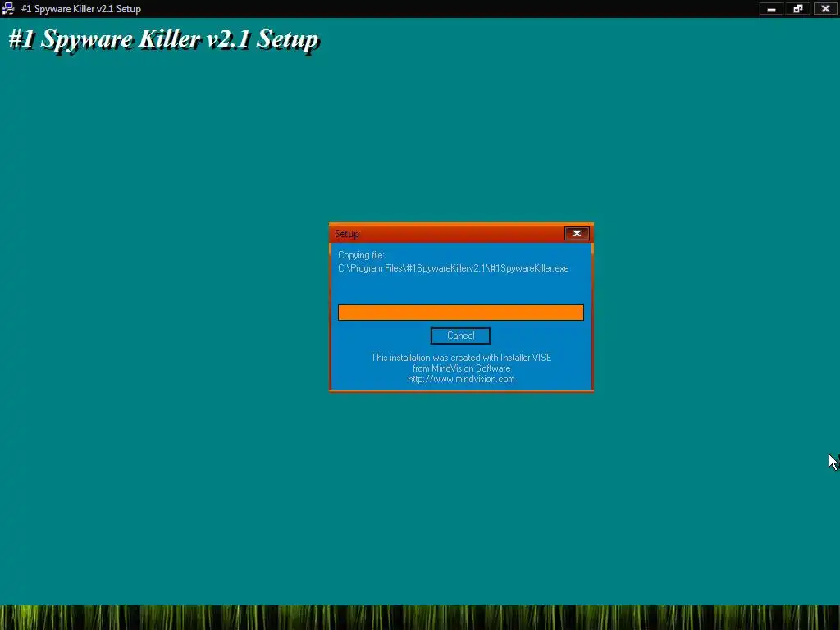Restore down the Setup main window
This screenshot has height=630, width=840.
click(798, 9)
